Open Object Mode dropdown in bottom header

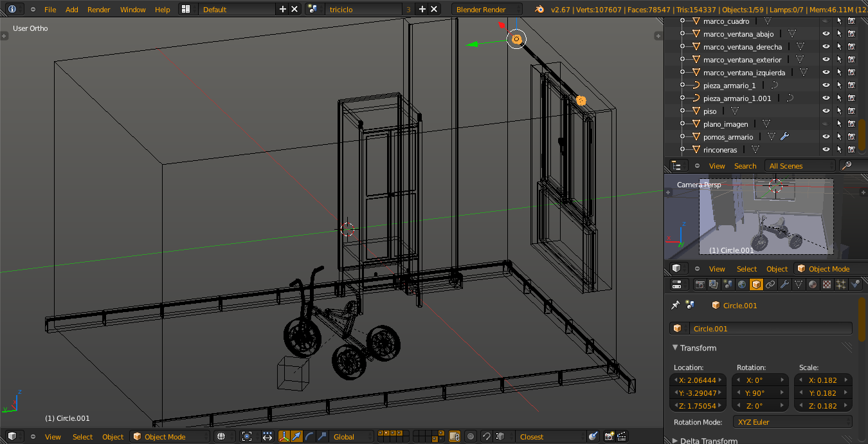click(170, 436)
